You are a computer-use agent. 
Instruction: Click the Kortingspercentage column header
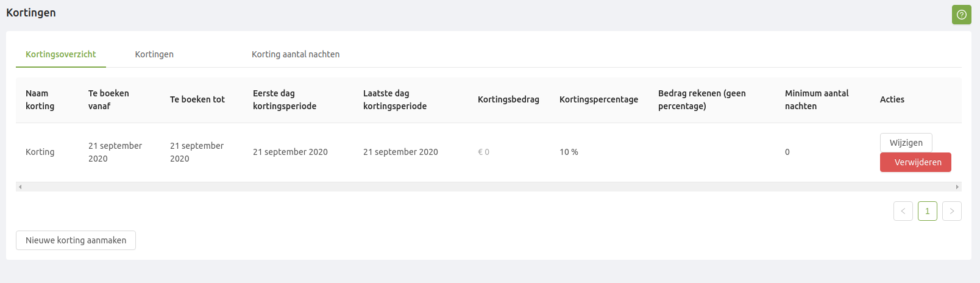click(x=598, y=99)
